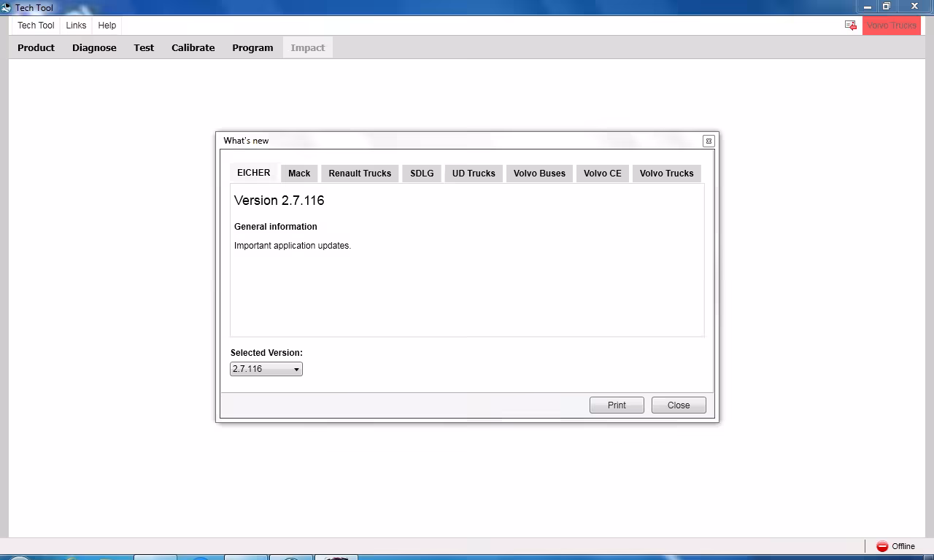Click the red Volvo Trucks brand button
The image size is (934, 560).
892,26
